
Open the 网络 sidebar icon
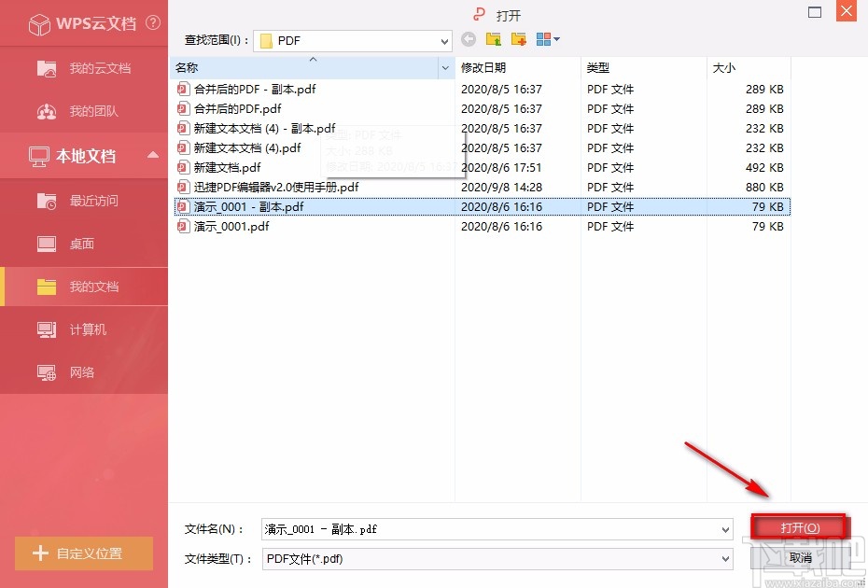click(x=45, y=371)
